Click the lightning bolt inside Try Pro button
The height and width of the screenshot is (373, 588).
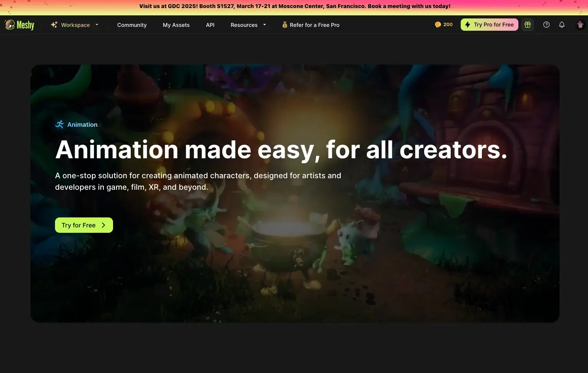click(467, 24)
